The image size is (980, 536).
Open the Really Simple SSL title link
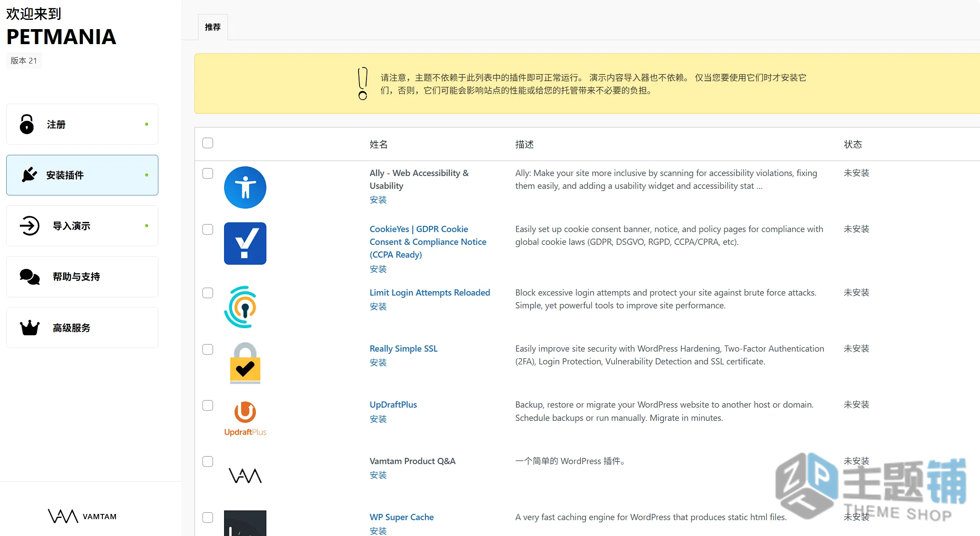click(404, 349)
